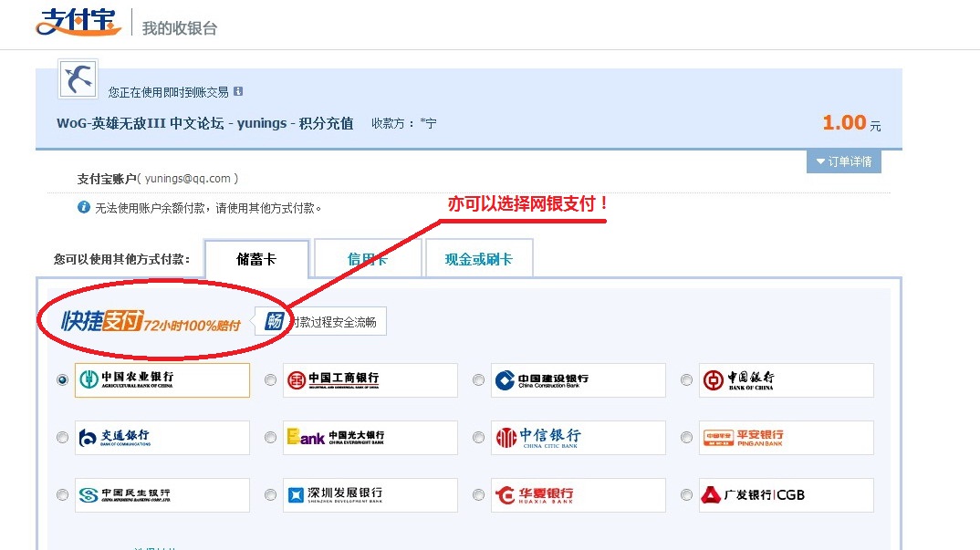Expand the 订单详情 order details
Screen dimensions: 980x550
point(844,161)
